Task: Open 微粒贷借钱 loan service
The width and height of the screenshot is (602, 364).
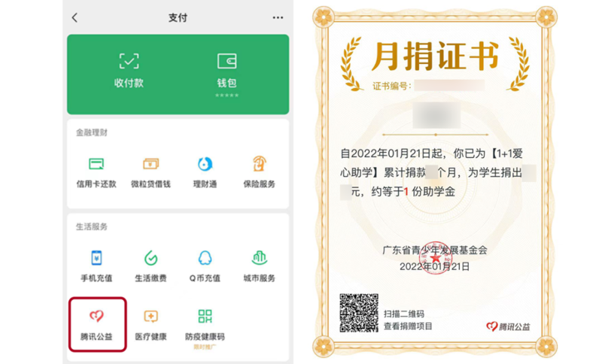Action: click(x=151, y=171)
